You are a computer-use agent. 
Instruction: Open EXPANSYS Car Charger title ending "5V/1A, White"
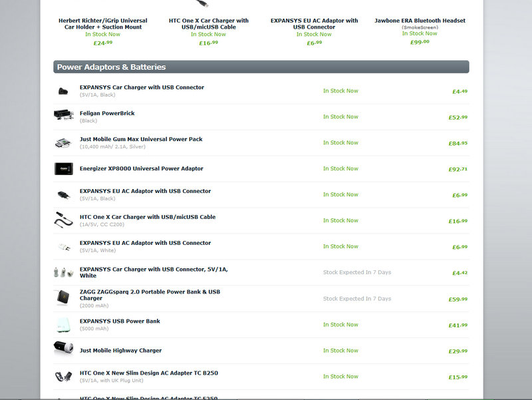pyautogui.click(x=154, y=272)
